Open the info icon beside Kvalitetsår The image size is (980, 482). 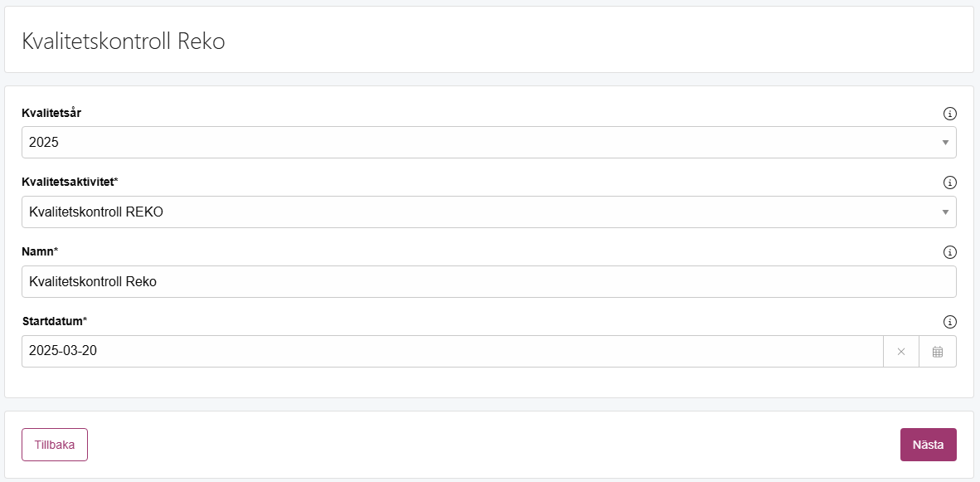point(949,114)
